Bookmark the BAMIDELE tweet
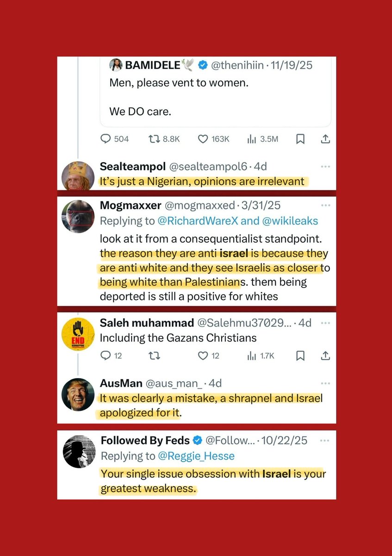This screenshot has height=556, width=392. pyautogui.click(x=300, y=139)
